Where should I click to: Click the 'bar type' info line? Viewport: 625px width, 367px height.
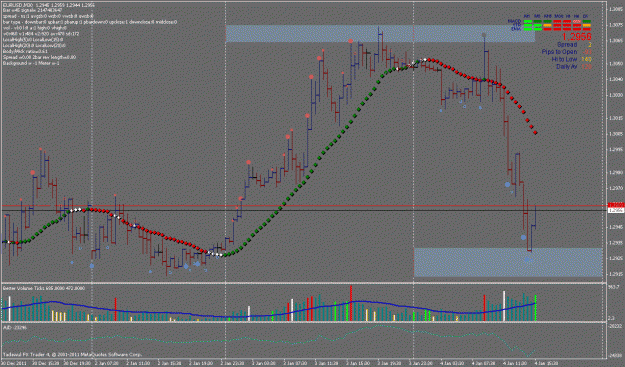point(90,22)
